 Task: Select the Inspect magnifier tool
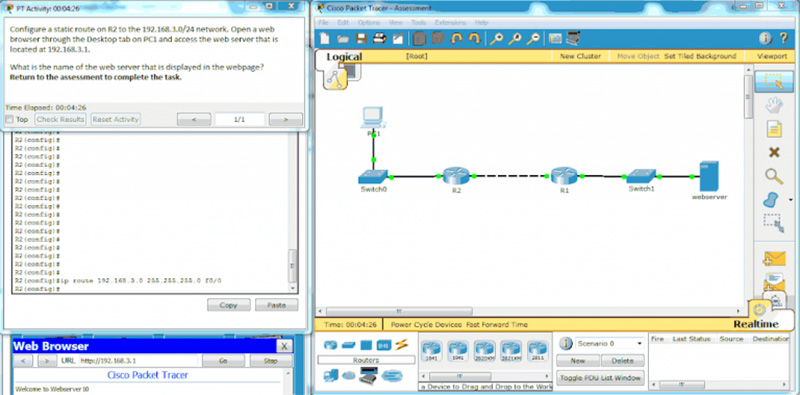click(x=774, y=177)
